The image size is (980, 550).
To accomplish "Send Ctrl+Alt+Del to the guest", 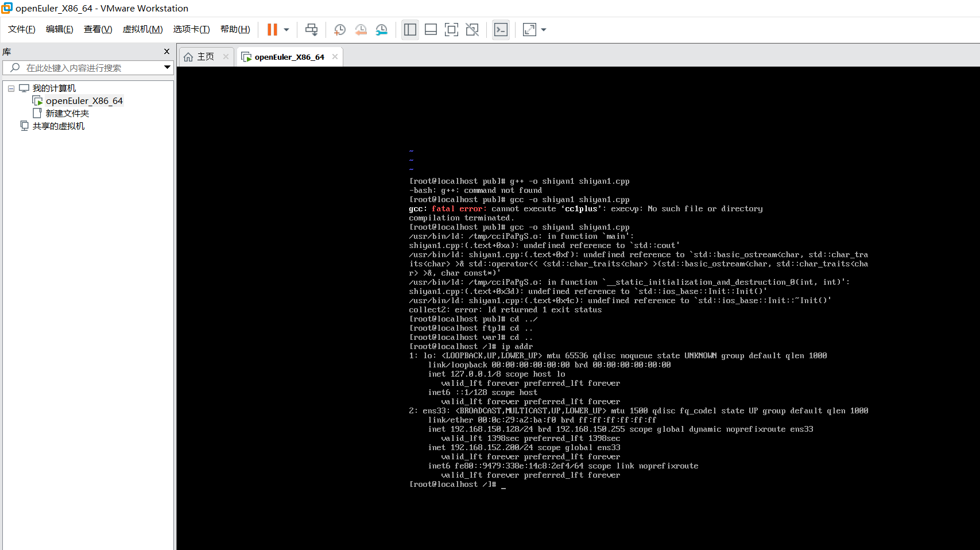I will click(311, 29).
